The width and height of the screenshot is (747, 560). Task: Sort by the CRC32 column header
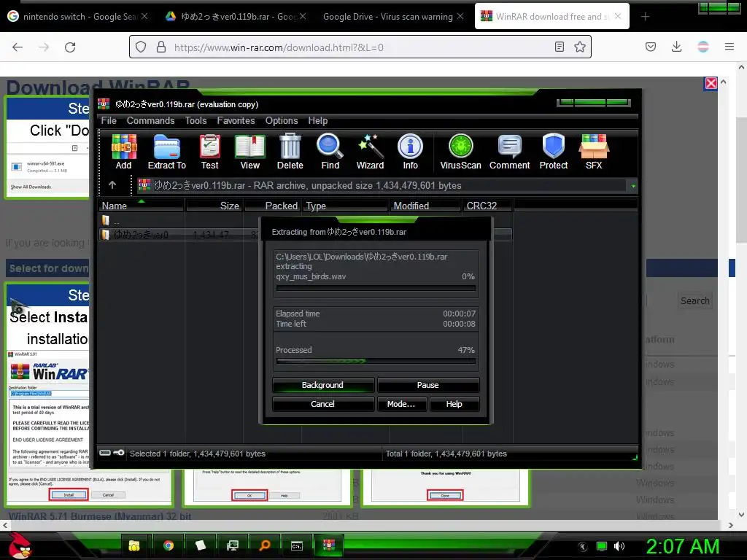488,206
